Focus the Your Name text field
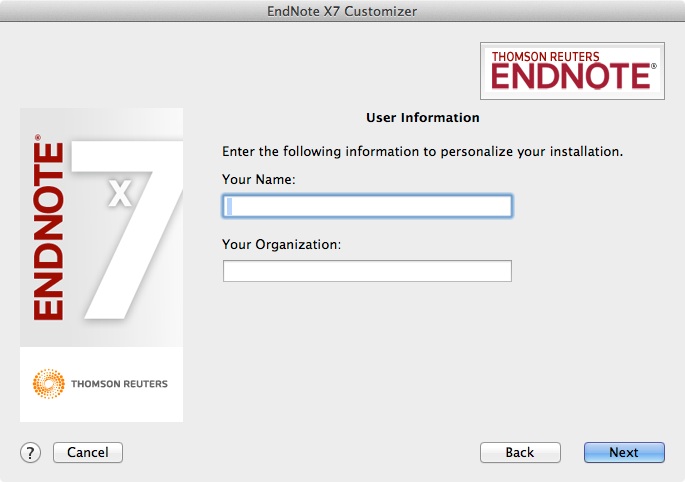Image resolution: width=685 pixels, height=482 pixels. [367, 206]
